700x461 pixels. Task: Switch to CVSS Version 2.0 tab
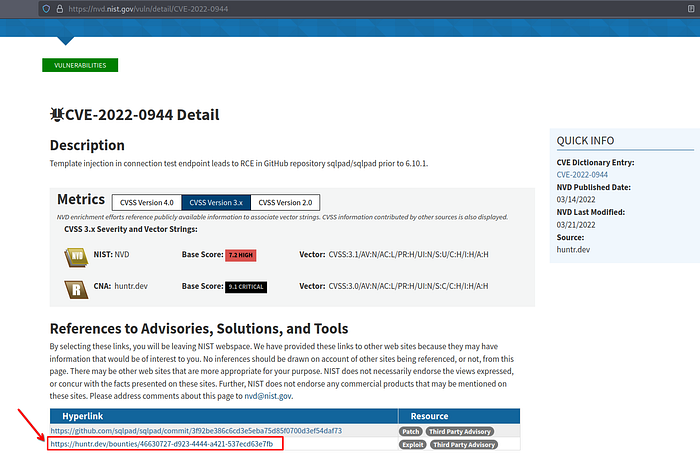click(285, 203)
